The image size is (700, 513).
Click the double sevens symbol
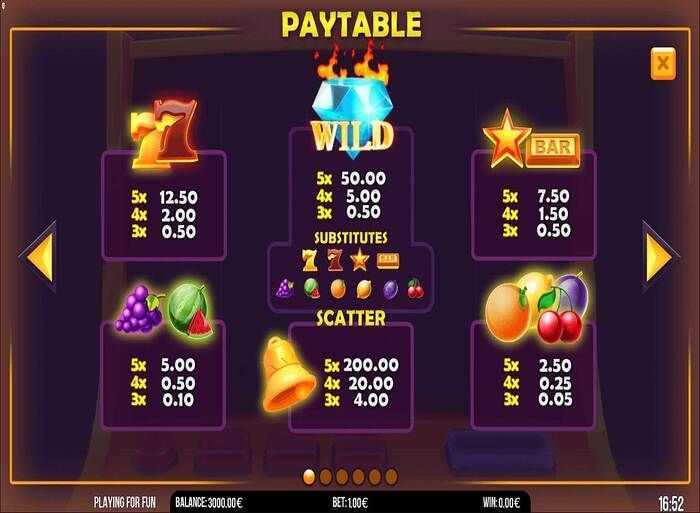click(x=164, y=133)
